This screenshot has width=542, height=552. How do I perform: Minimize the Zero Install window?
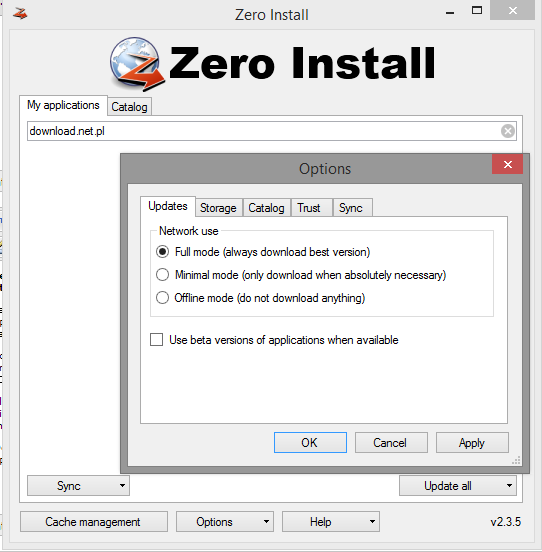(450, 13)
